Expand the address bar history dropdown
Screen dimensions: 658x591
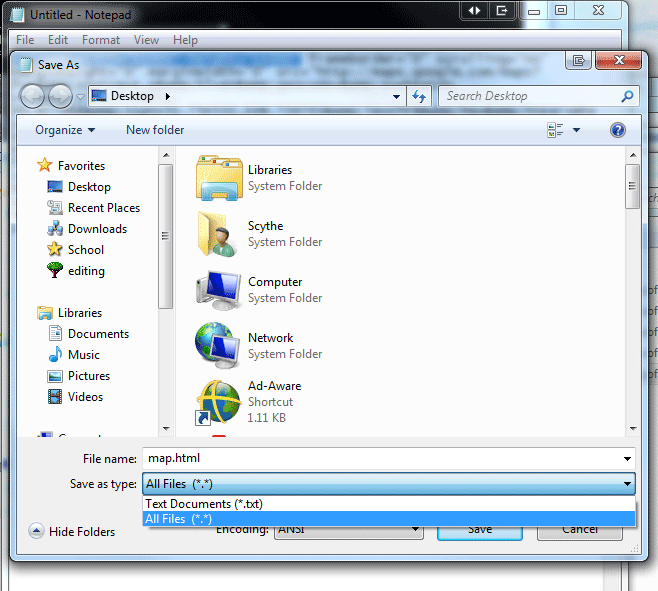pyautogui.click(x=396, y=97)
